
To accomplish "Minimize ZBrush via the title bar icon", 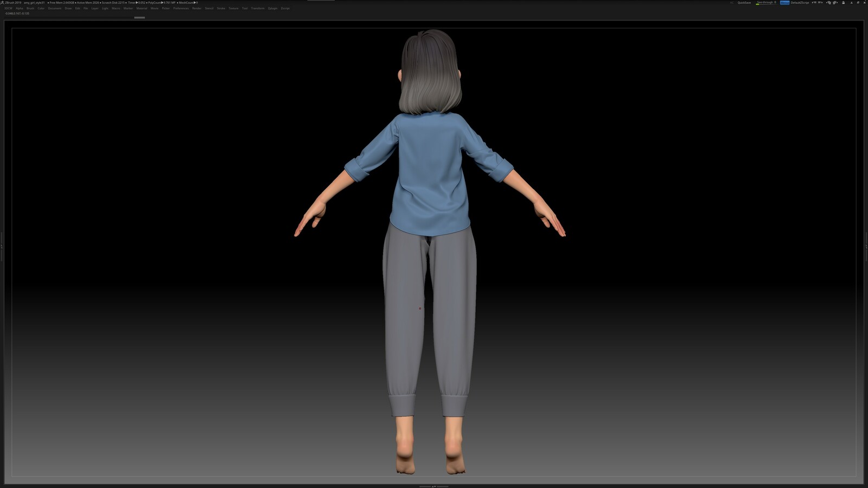I will [x=851, y=3].
